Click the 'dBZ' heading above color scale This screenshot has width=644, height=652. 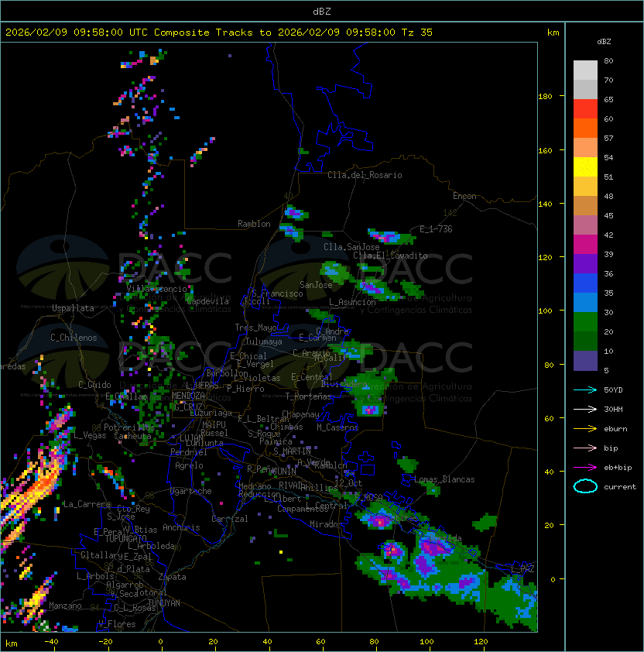click(x=604, y=42)
